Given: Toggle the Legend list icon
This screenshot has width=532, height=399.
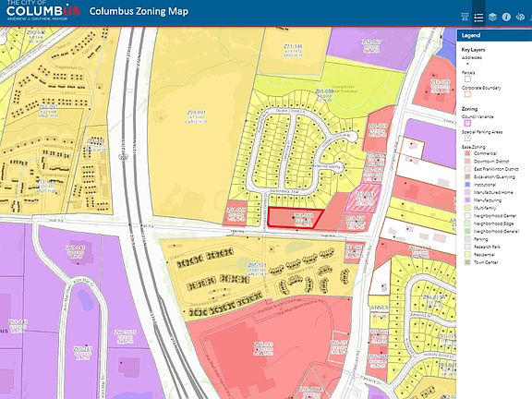Looking at the screenshot, I should click(x=478, y=17).
